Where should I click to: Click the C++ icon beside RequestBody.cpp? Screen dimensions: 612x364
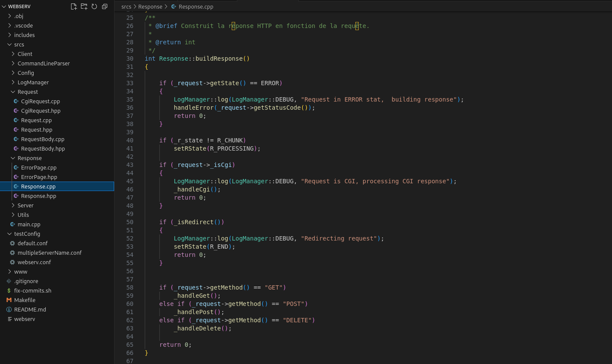click(x=16, y=139)
